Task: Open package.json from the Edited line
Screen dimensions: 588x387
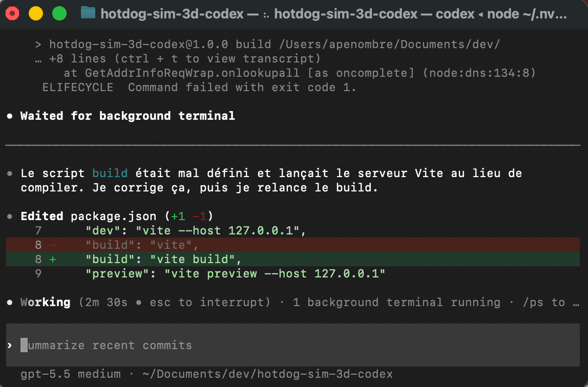Action: [114, 216]
